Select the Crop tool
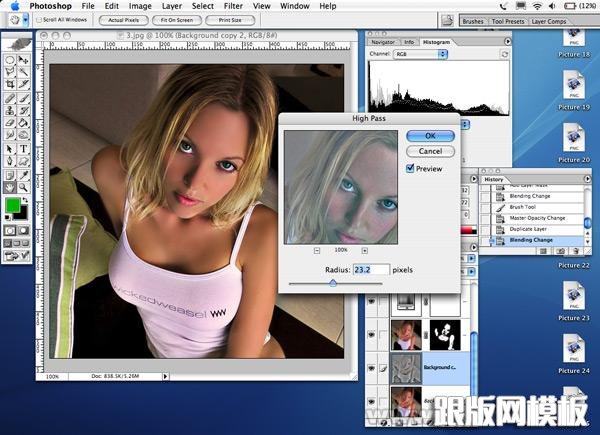 point(10,85)
